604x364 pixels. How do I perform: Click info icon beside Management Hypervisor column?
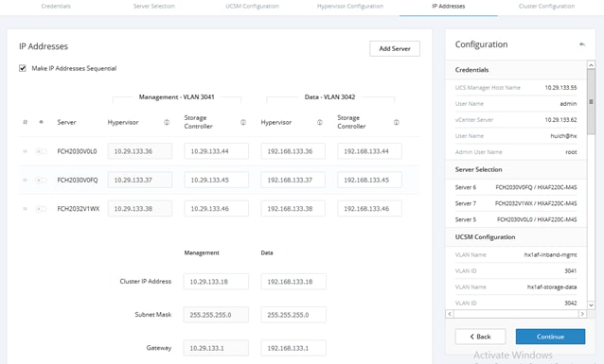[x=167, y=122]
